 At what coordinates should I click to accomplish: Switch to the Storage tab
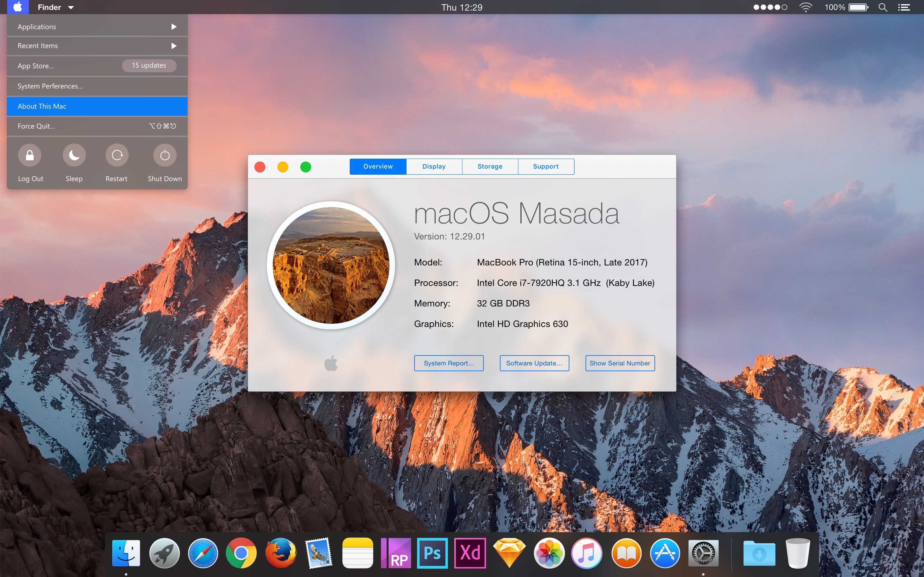coord(489,166)
